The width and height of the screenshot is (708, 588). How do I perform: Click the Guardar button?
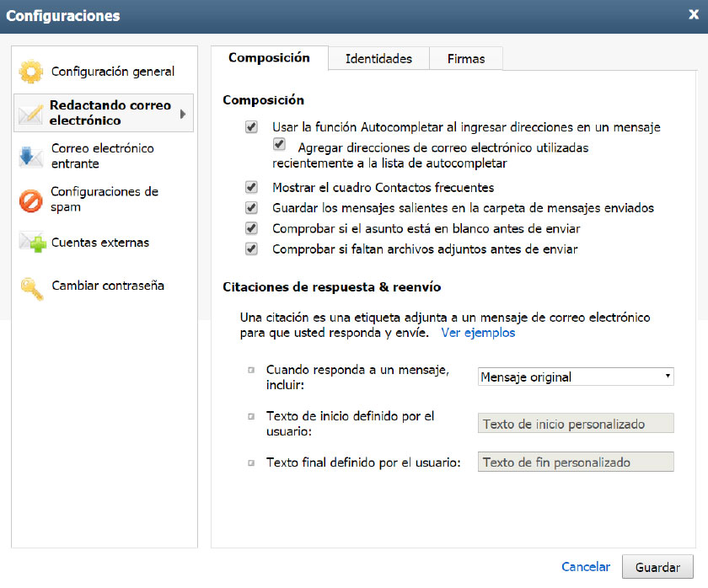(x=657, y=567)
